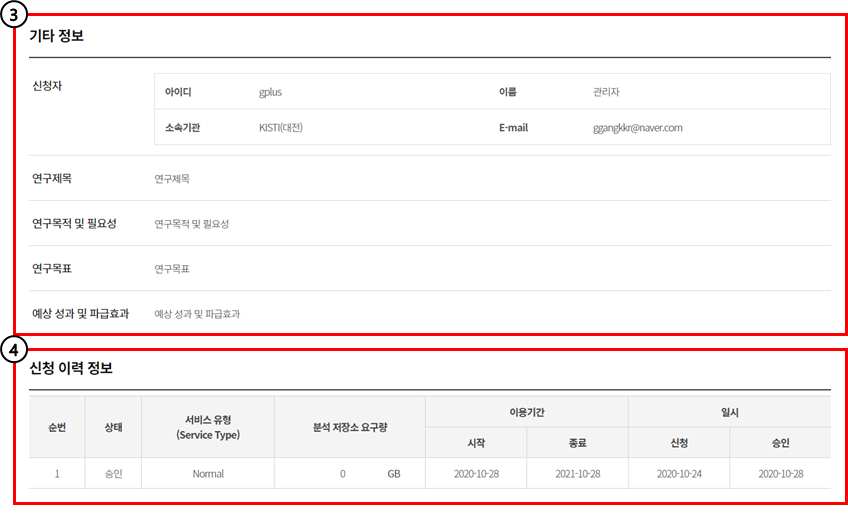The image size is (848, 525).
Task: Click the circled number 4 marker
Action: coord(13,350)
